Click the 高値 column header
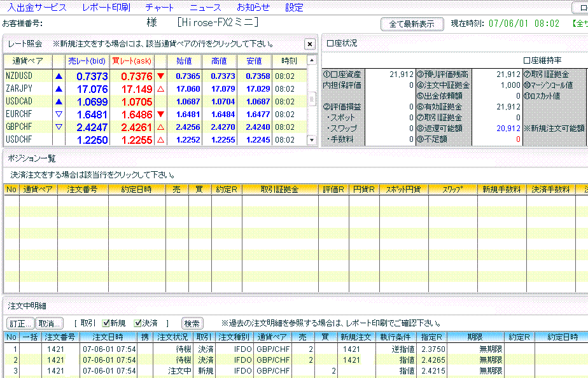588x378 pixels. pos(219,61)
